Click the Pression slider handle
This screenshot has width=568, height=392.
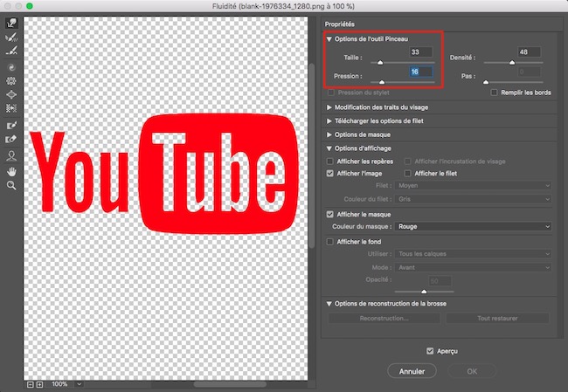click(x=382, y=82)
